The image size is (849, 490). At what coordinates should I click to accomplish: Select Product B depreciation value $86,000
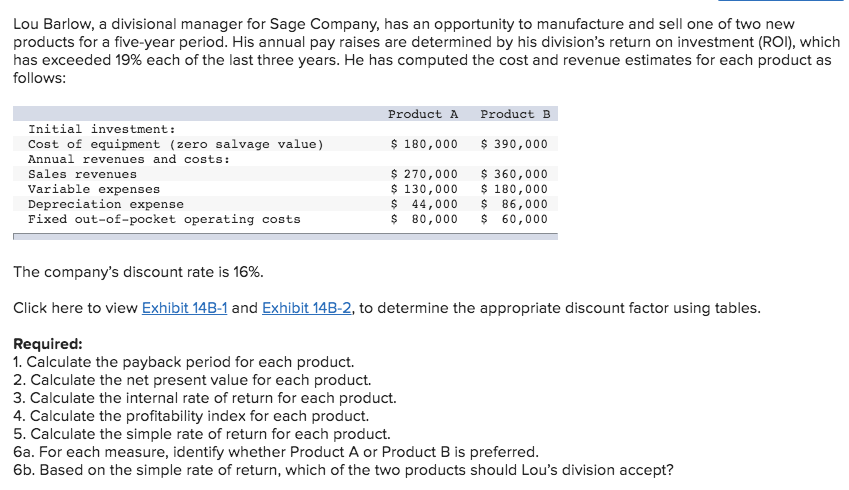click(514, 204)
